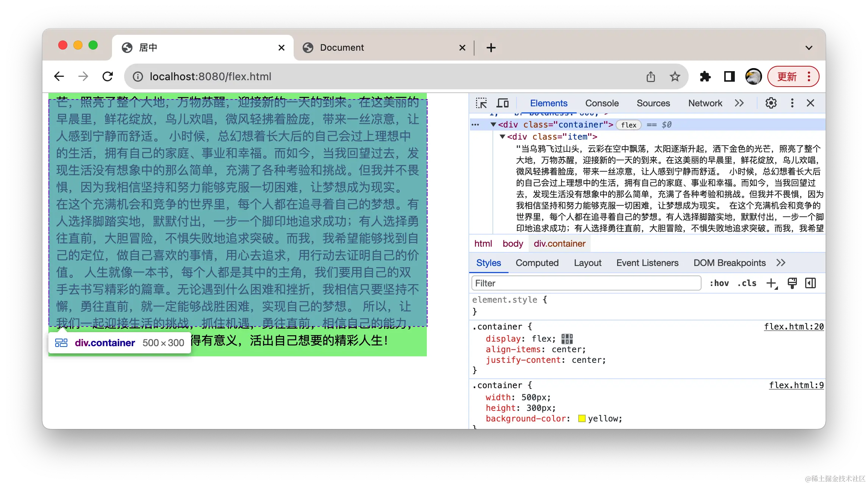Viewport: 868px width, 485px height.
Task: Focus the styles Filter input field
Action: click(x=586, y=283)
